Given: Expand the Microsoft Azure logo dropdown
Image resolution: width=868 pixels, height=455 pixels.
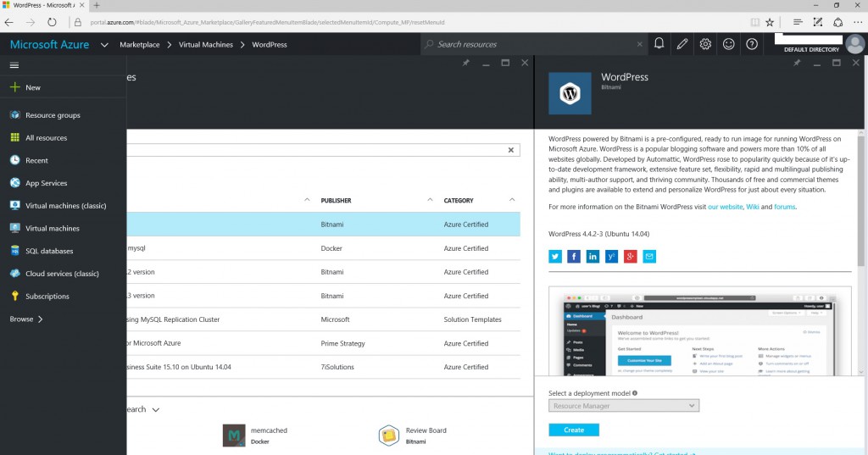Looking at the screenshot, I should [104, 45].
